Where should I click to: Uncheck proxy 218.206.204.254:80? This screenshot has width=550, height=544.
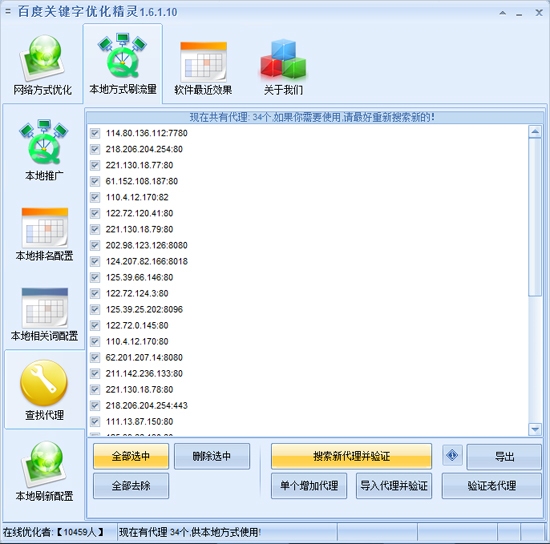[x=95, y=149]
